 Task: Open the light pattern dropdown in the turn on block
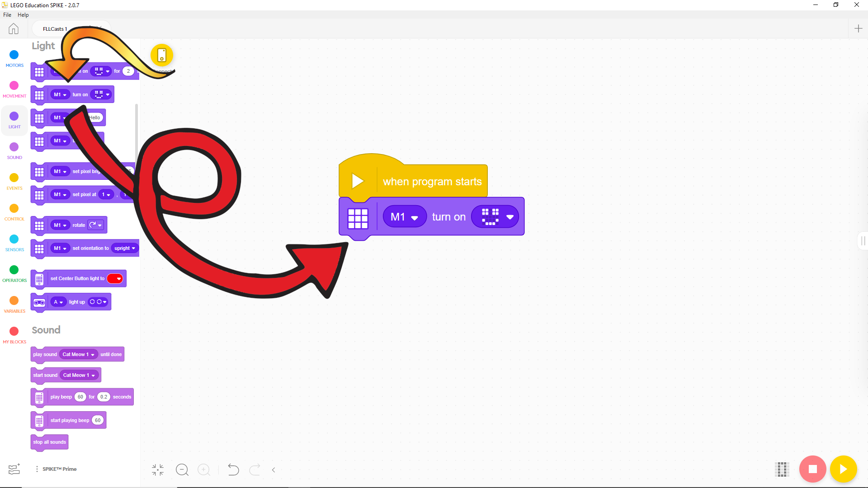click(495, 216)
